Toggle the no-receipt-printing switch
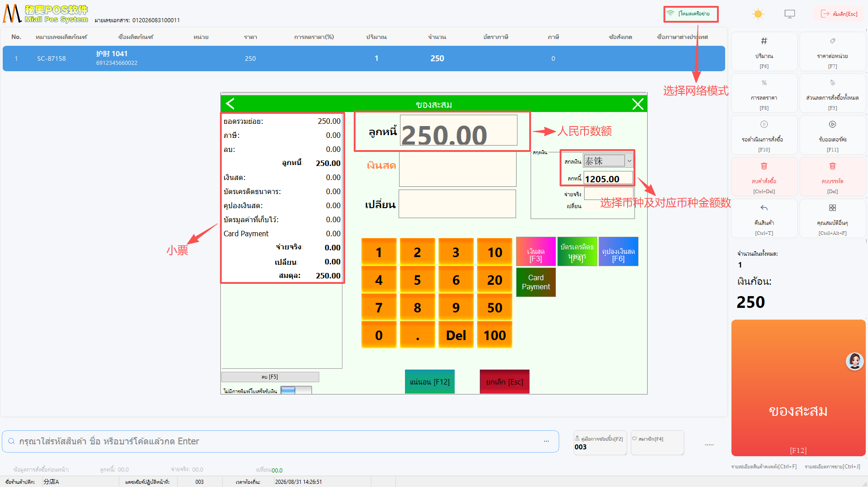Image resolution: width=868 pixels, height=487 pixels. (x=296, y=390)
